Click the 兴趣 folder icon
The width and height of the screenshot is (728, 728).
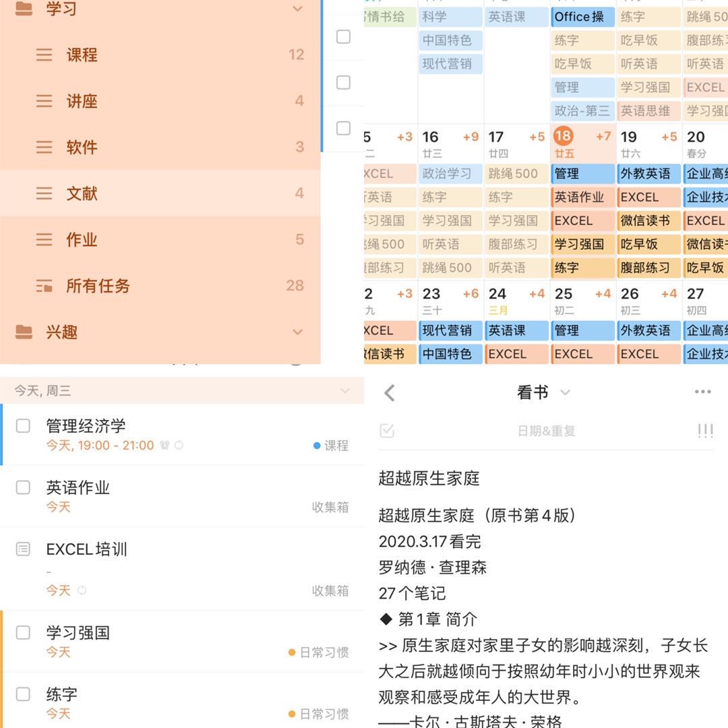point(24,331)
